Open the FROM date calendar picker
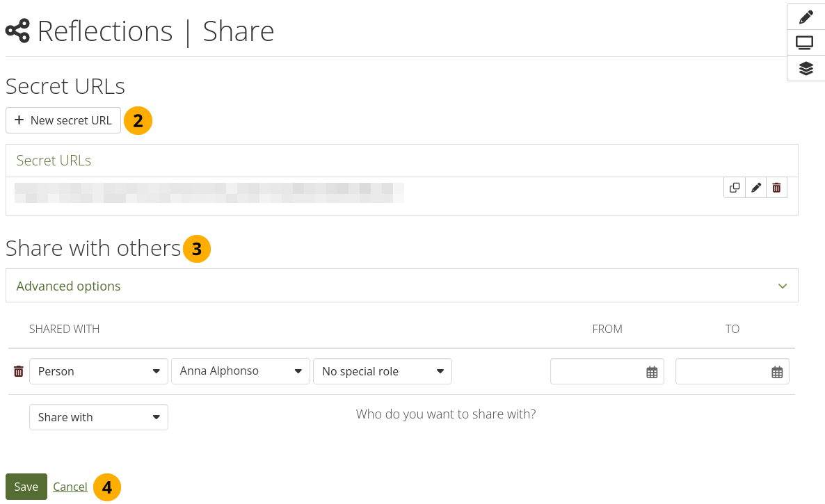825x504 pixels. coord(652,372)
